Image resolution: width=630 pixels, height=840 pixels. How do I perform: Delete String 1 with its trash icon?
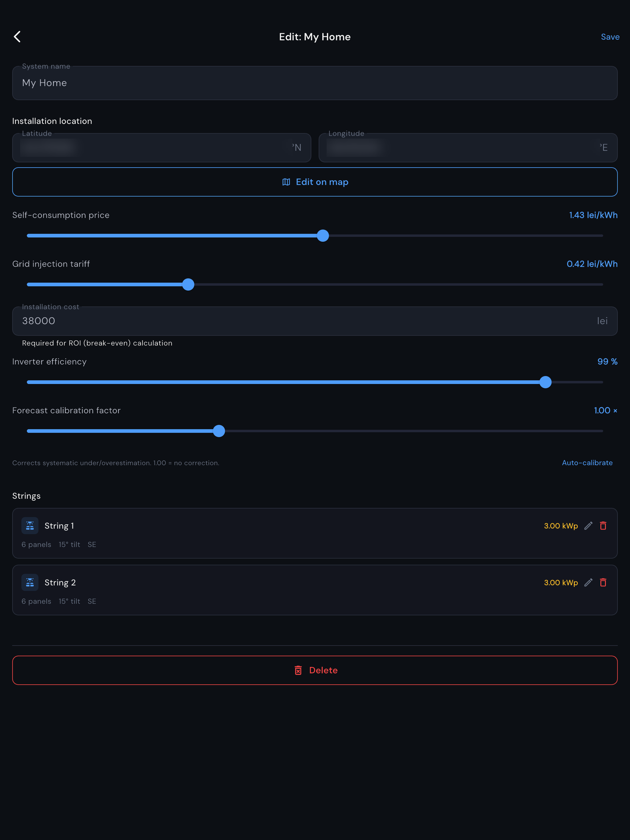pos(603,526)
